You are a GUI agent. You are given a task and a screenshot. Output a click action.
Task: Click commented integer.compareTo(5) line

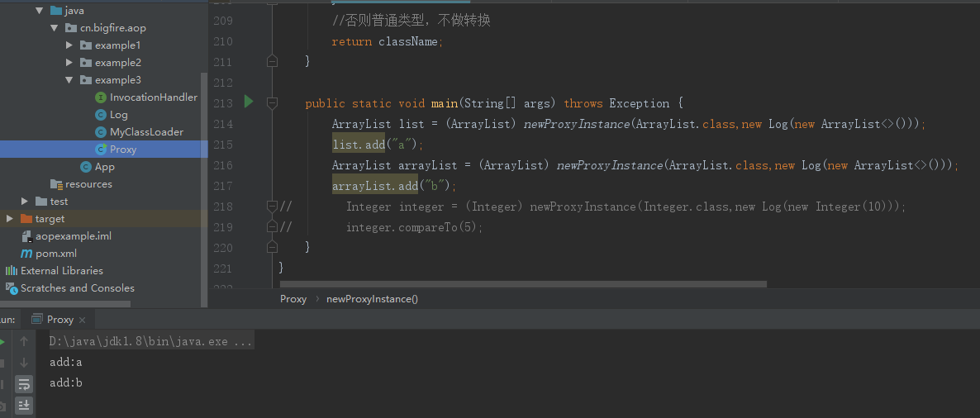415,227
